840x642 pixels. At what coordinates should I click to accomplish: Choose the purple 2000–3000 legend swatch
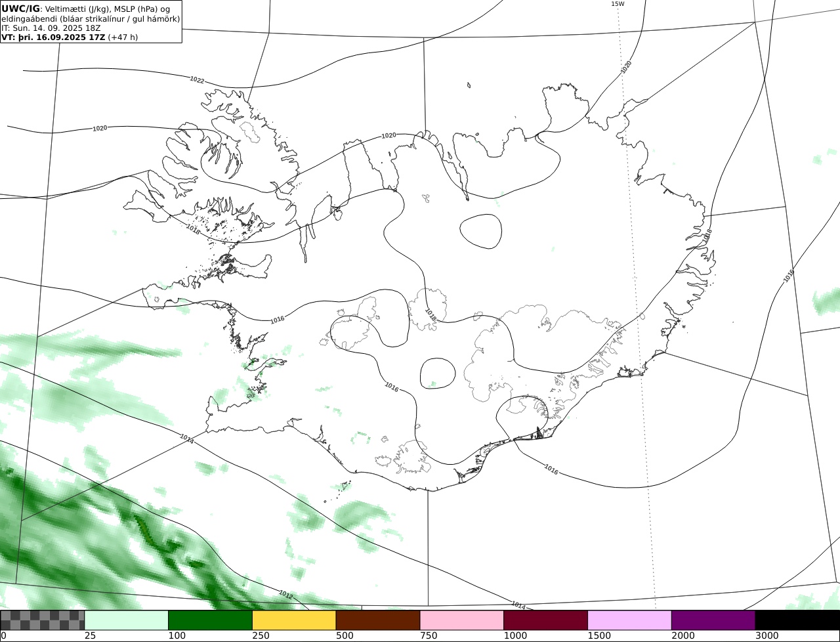[713, 620]
